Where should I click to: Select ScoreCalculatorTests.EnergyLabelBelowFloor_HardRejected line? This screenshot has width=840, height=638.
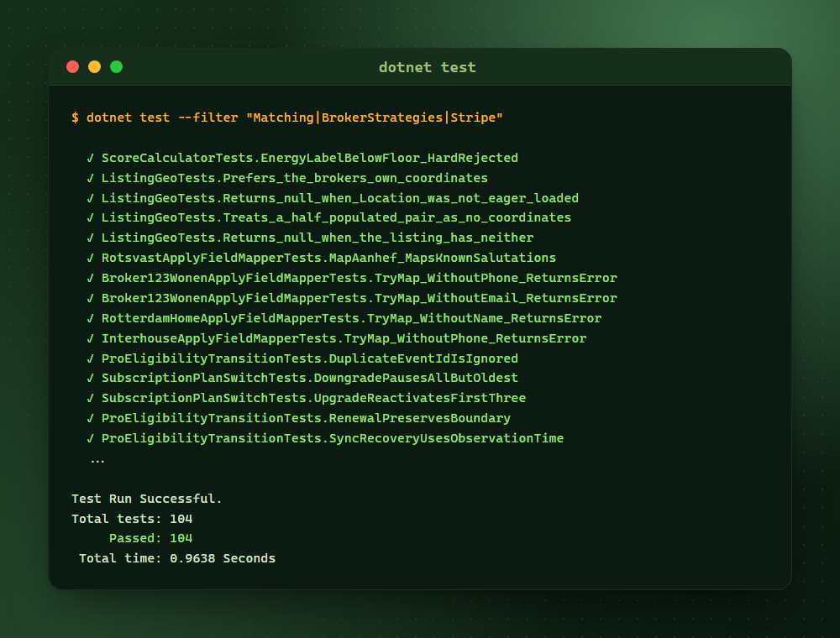click(302, 158)
